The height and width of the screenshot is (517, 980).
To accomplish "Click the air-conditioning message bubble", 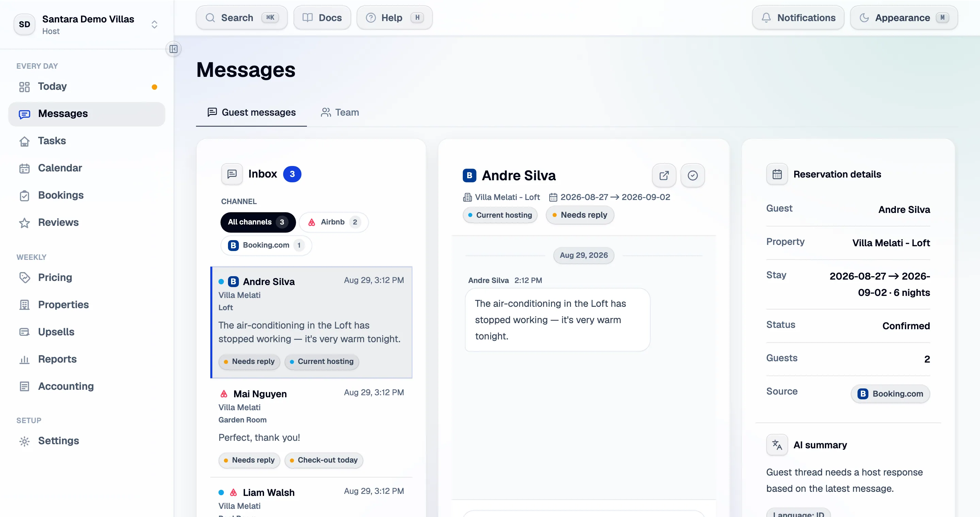I will tap(557, 320).
